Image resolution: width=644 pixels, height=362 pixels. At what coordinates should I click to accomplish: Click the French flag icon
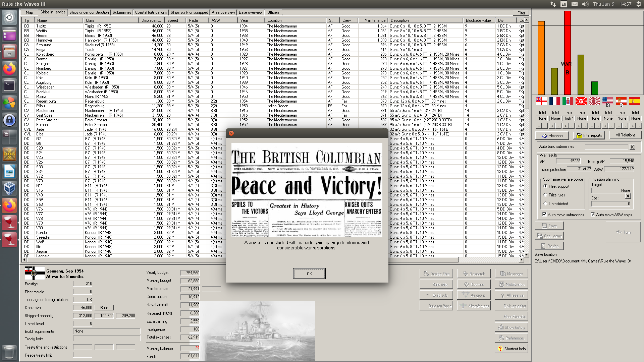point(554,101)
